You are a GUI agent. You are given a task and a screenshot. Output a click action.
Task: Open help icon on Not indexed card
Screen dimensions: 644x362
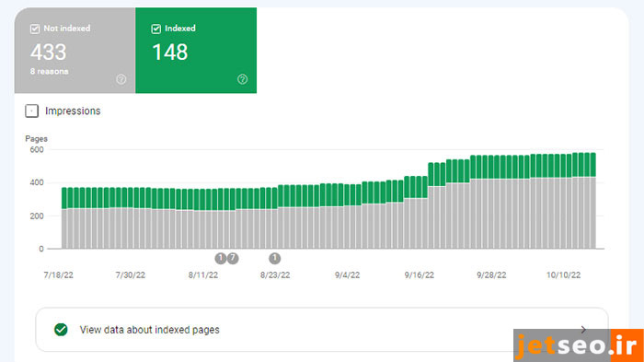[x=121, y=79]
